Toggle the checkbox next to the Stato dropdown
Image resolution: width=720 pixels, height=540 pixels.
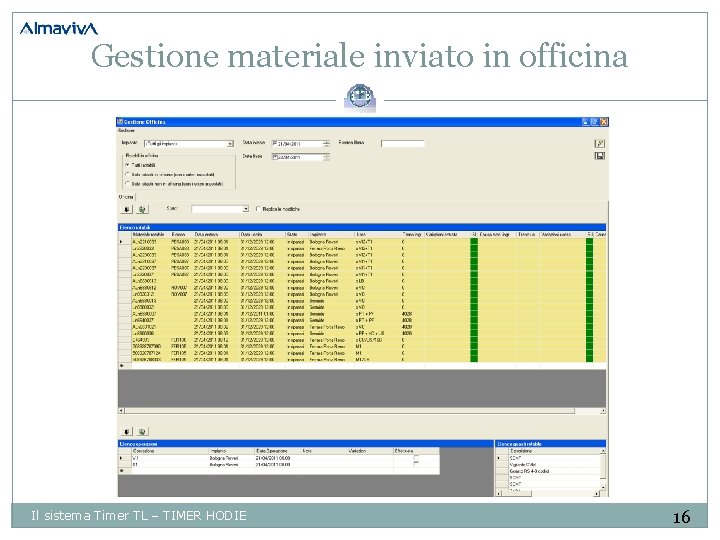point(259,209)
